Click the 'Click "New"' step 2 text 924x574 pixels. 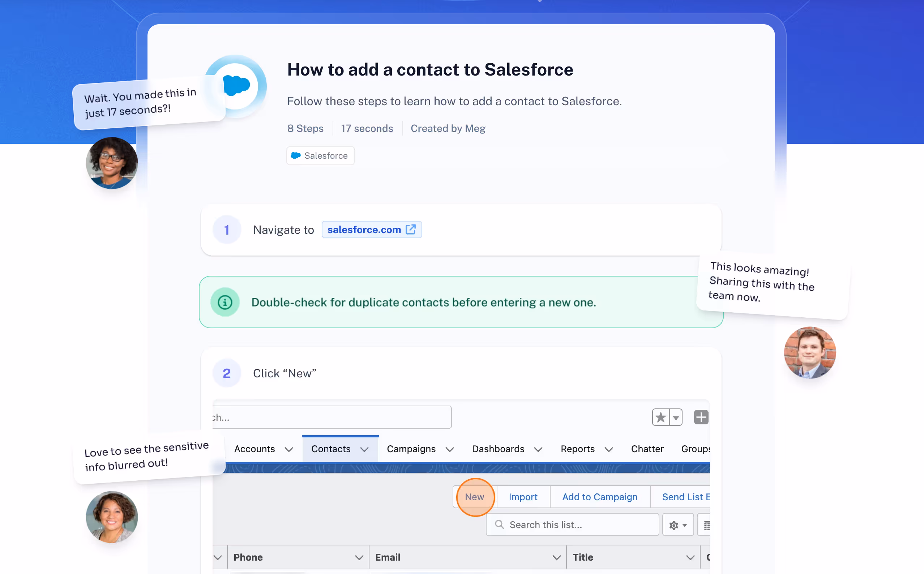285,373
